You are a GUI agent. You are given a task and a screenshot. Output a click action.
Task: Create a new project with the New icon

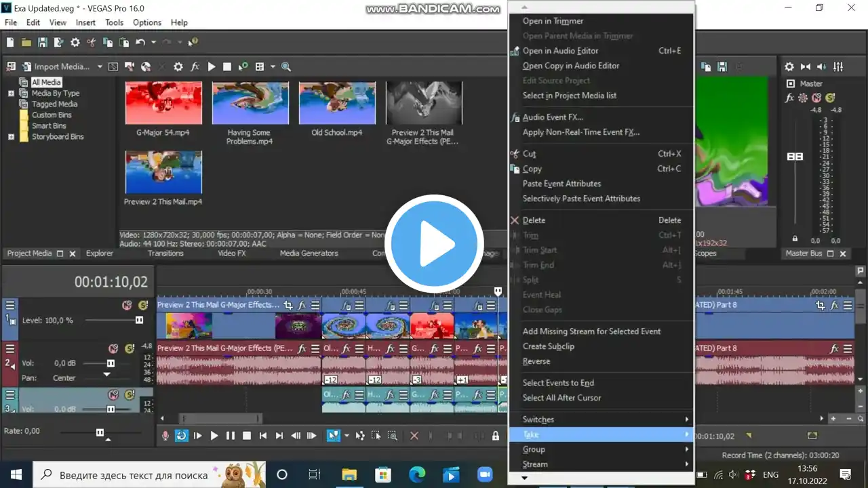click(10, 43)
